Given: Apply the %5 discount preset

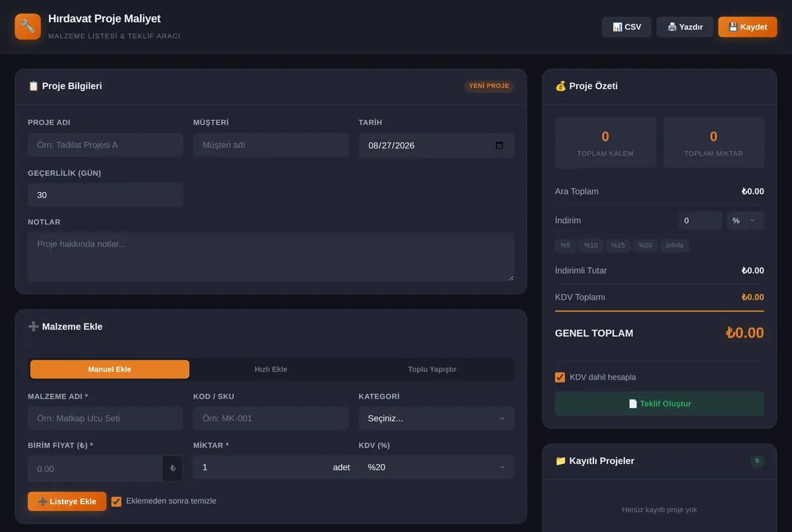Looking at the screenshot, I should click(x=566, y=246).
